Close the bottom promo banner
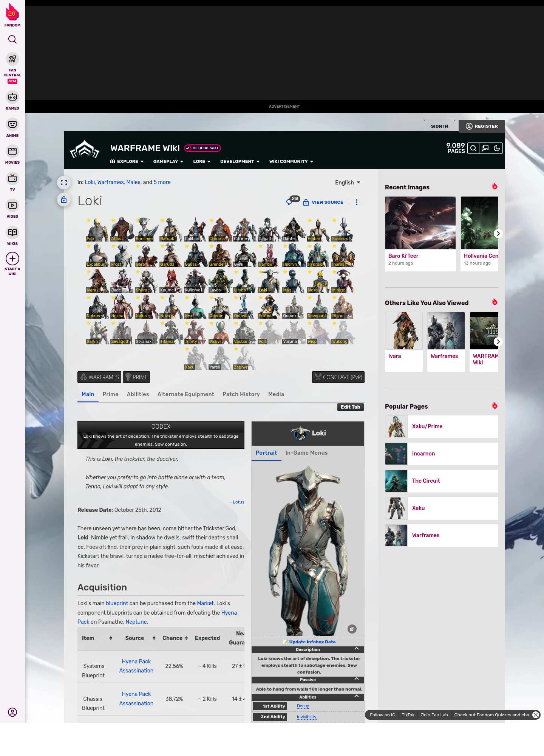Viewport: 544px width, 756px height. pyautogui.click(x=536, y=715)
